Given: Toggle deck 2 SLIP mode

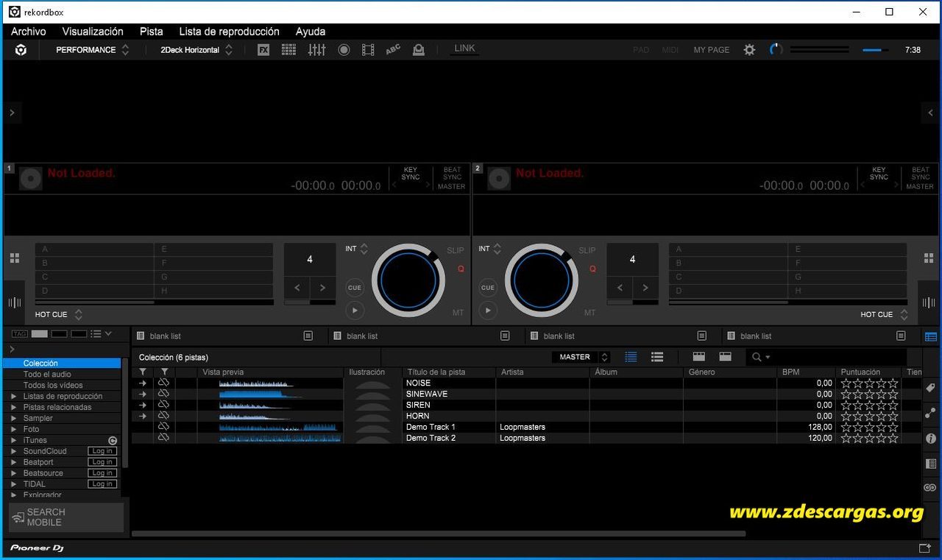Looking at the screenshot, I should point(587,251).
